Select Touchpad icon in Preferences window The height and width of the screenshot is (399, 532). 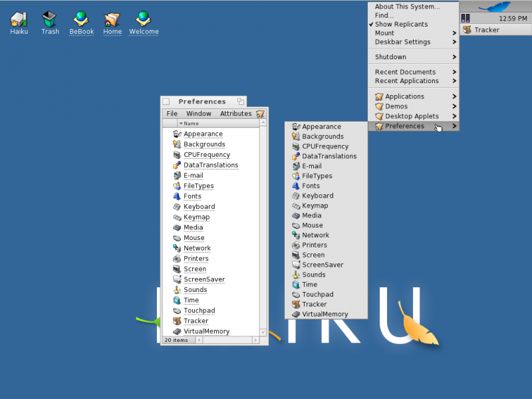[x=177, y=311]
